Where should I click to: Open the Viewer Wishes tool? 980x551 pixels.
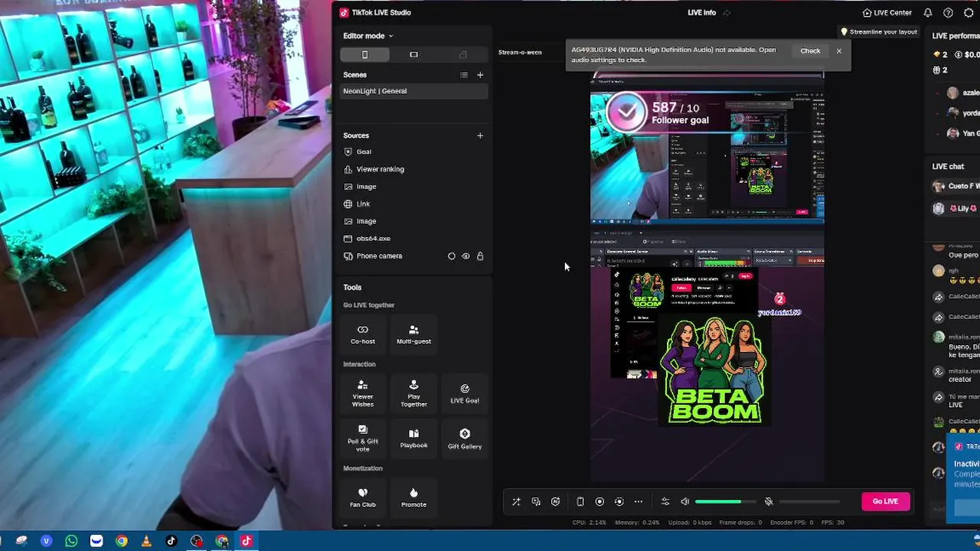[x=363, y=393]
